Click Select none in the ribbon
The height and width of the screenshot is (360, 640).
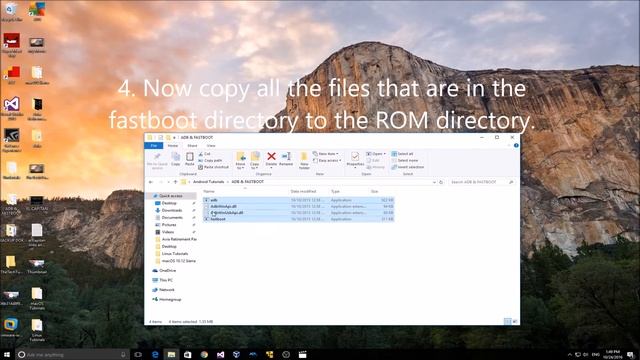pos(404,160)
